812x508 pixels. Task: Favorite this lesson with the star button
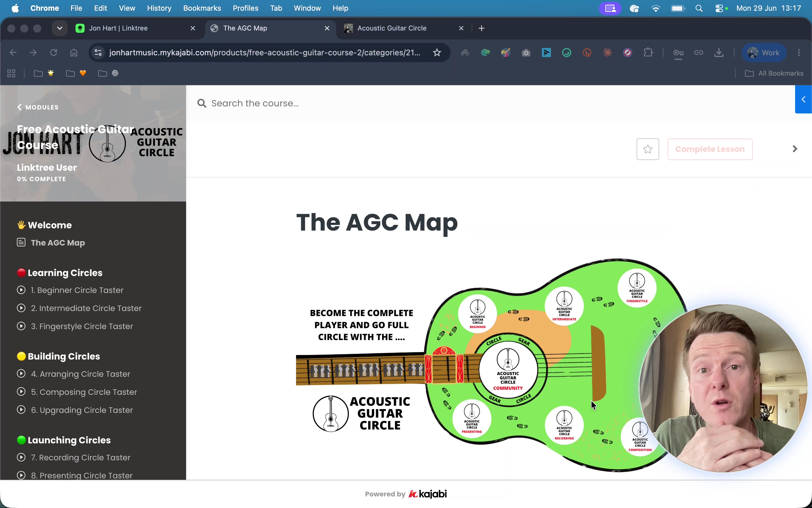coord(648,149)
